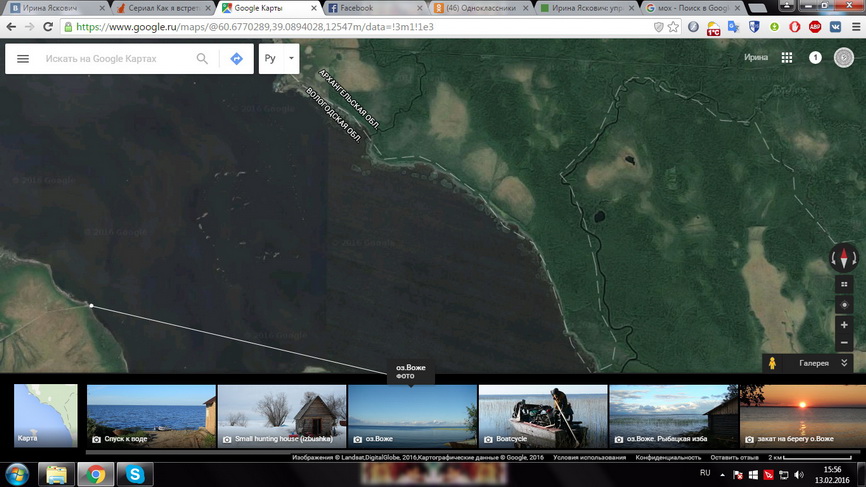Click the compass rotation control
The image size is (866, 487).
click(x=843, y=258)
